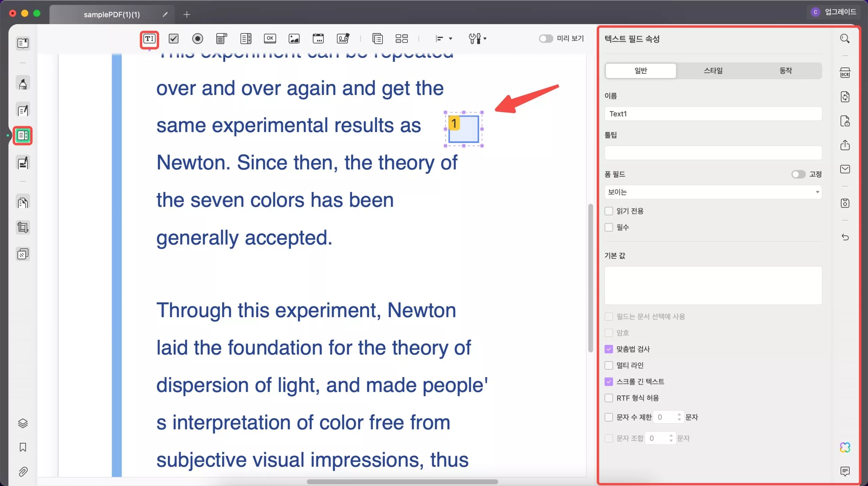
Task: Select the Signature Field form tool
Action: (x=343, y=38)
